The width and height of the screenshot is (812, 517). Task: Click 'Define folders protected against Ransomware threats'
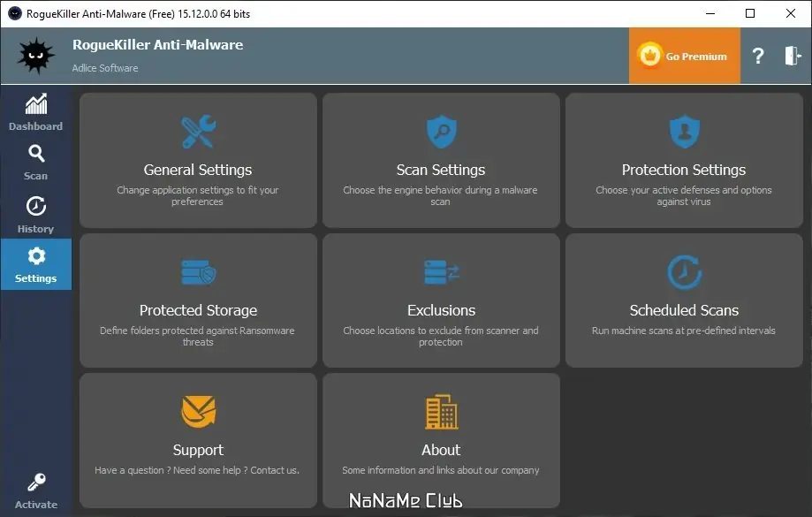197,336
